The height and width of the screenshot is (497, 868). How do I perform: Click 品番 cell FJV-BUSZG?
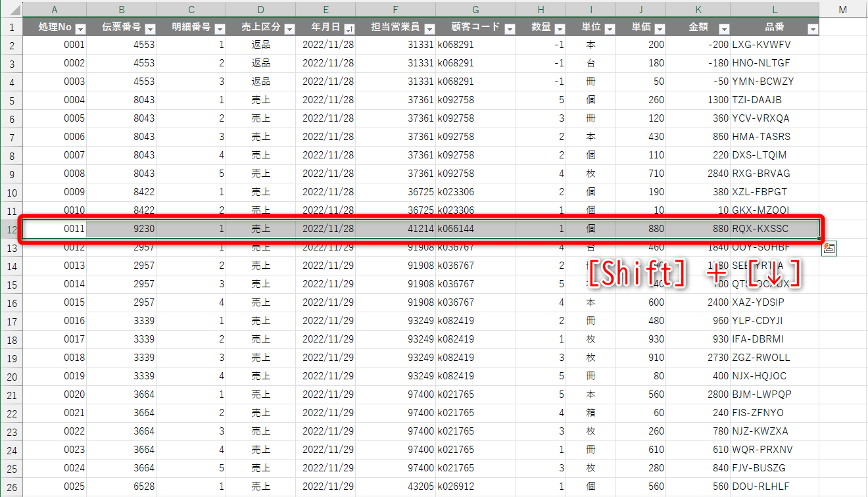(x=775, y=468)
